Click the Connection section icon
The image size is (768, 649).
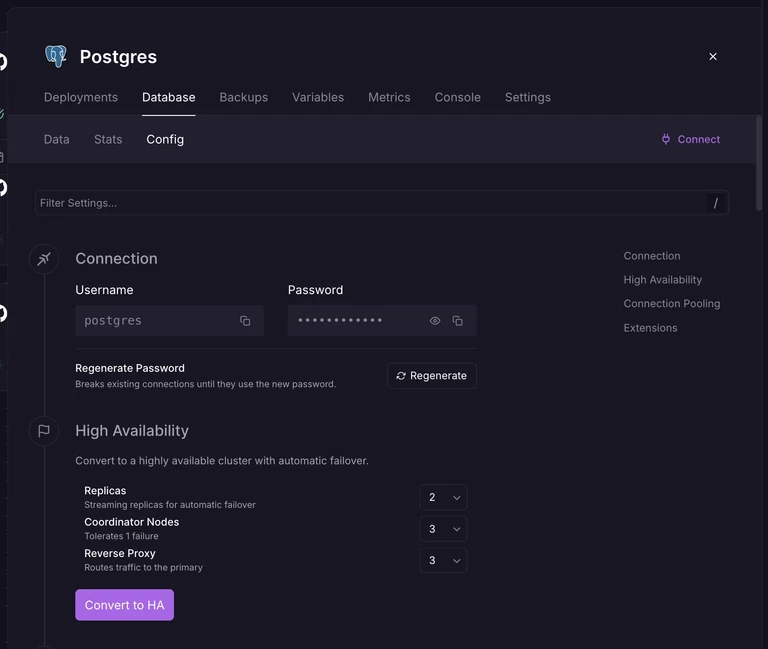(x=44, y=259)
